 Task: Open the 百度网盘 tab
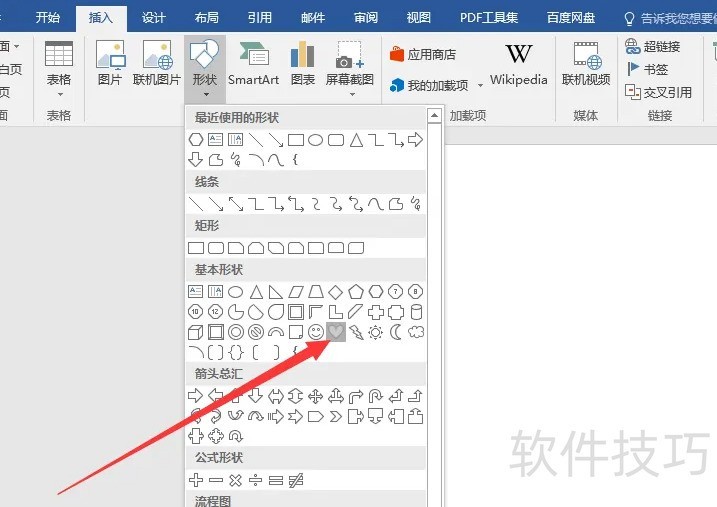click(571, 17)
